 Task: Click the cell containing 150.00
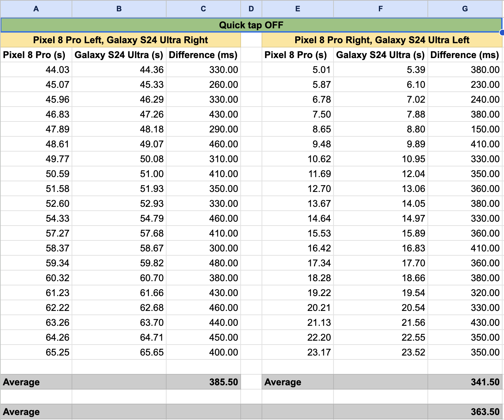pyautogui.click(x=465, y=129)
